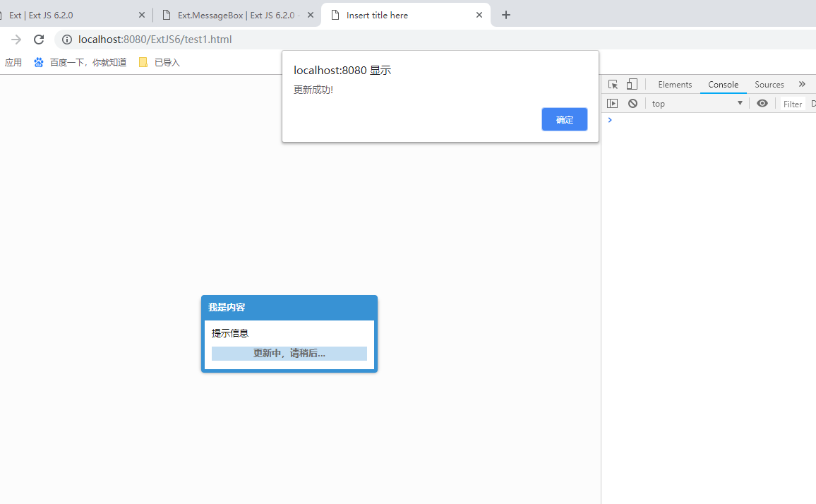Click the console prompt chevron

point(610,119)
